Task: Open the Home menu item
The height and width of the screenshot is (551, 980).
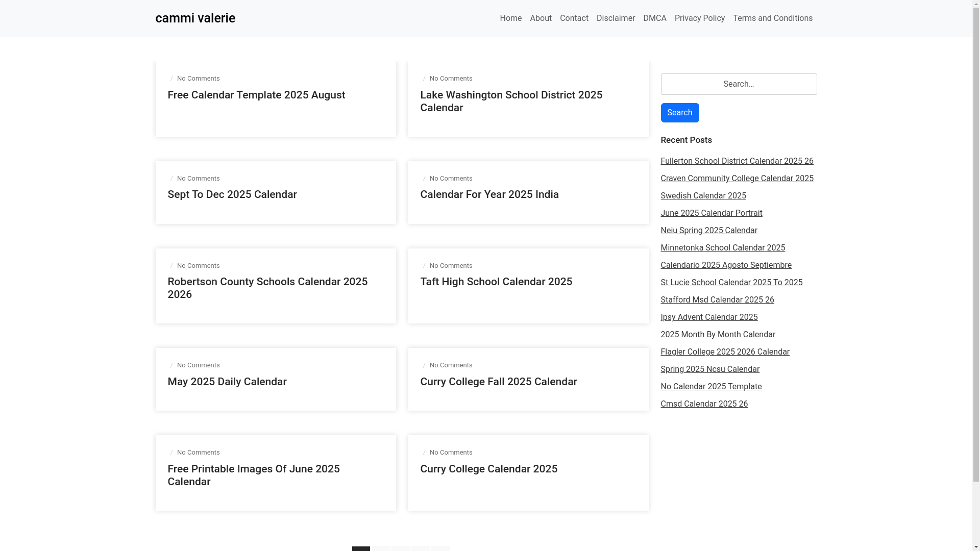Action: [x=510, y=18]
